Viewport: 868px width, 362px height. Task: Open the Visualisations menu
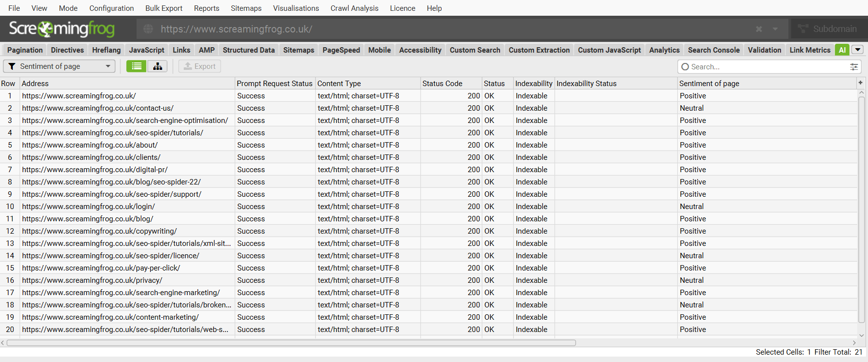296,8
